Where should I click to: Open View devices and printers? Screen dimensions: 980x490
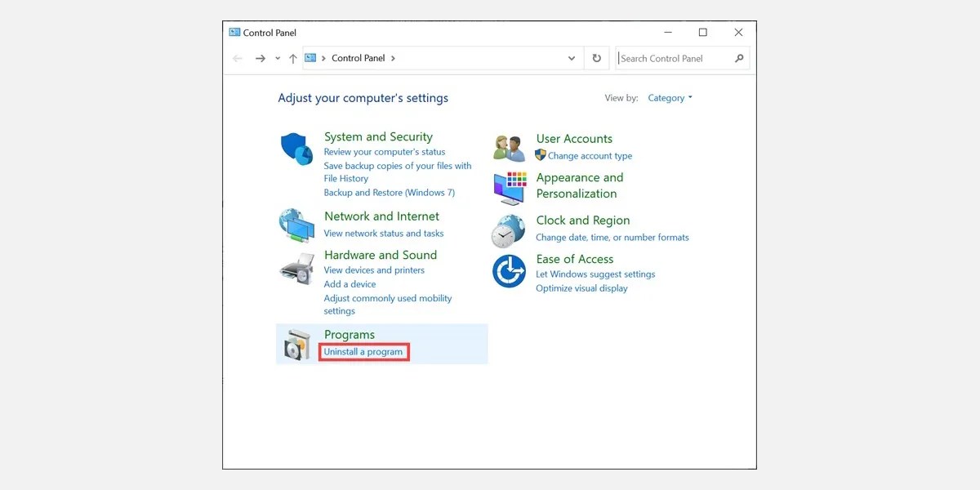pos(376,269)
